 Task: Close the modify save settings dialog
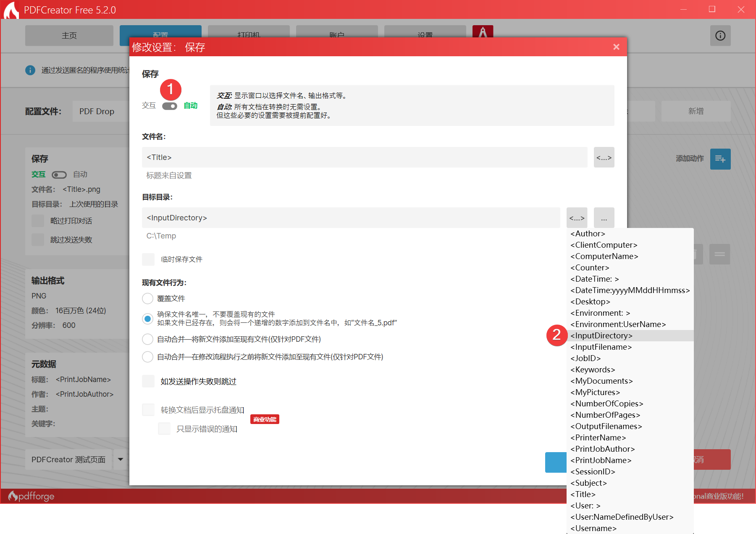point(616,47)
